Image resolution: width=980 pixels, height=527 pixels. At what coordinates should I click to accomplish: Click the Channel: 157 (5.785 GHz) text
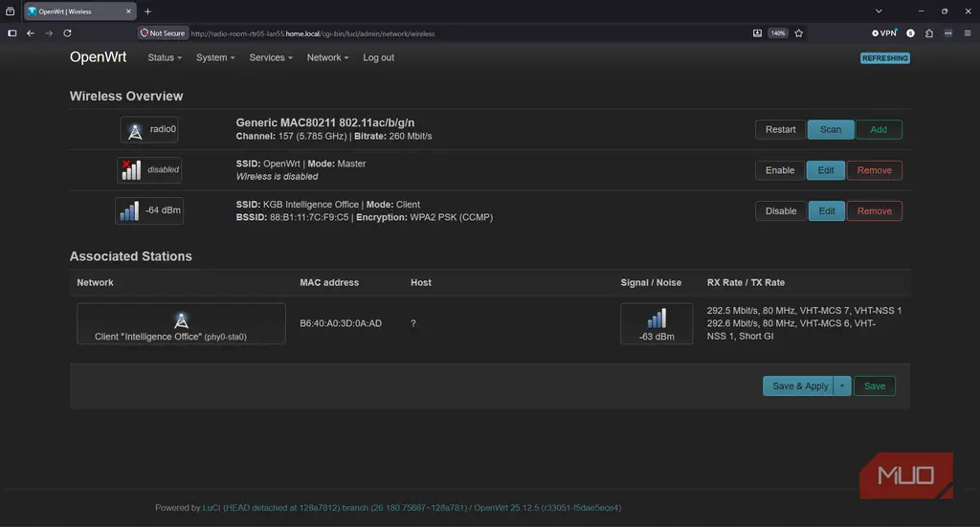291,136
